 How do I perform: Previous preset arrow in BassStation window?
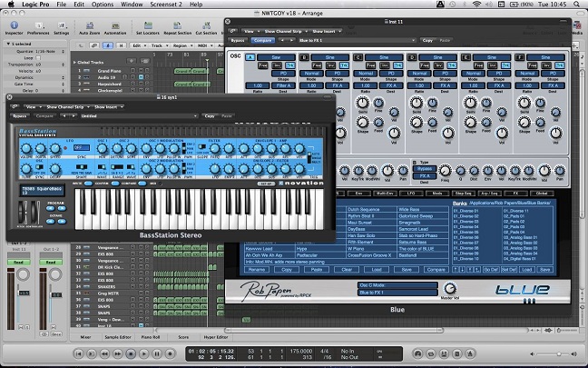click(x=64, y=116)
